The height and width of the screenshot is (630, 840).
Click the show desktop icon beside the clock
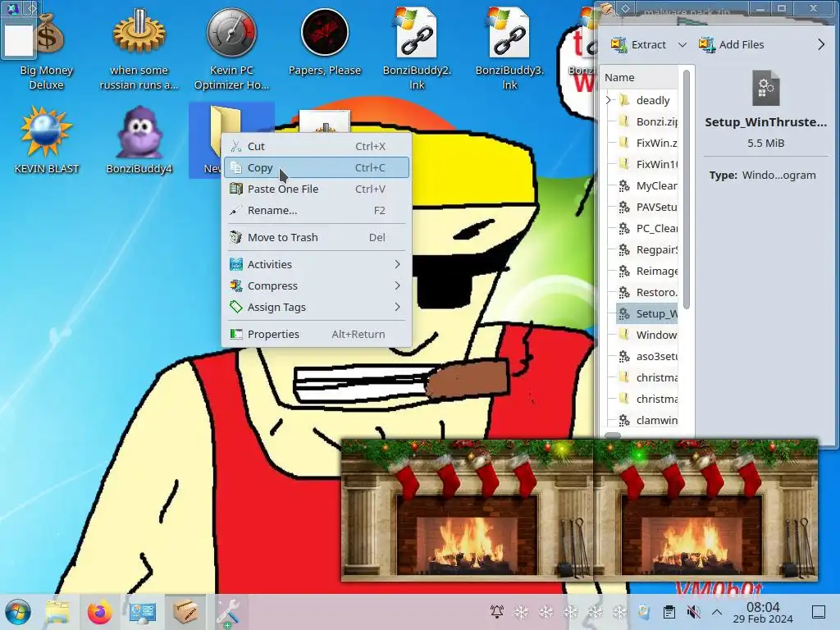click(819, 611)
